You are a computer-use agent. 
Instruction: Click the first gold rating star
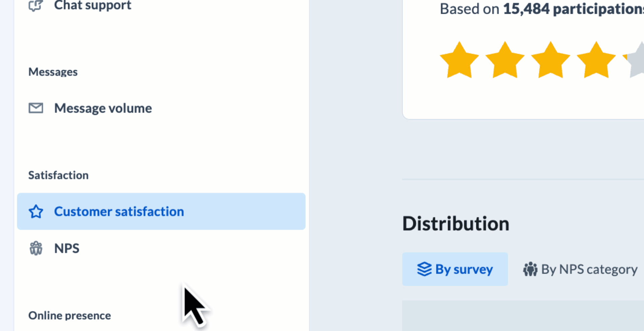click(x=459, y=61)
